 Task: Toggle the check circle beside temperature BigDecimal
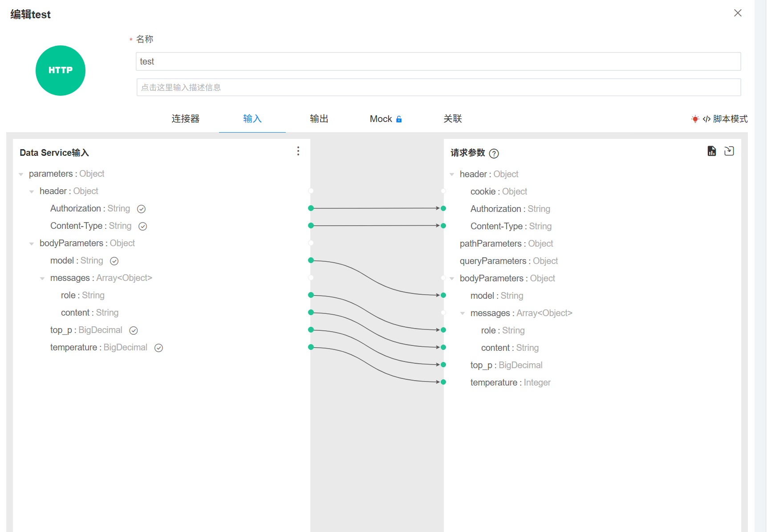158,348
